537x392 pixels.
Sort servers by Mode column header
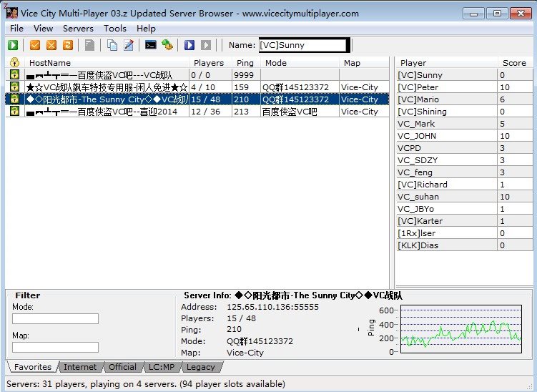point(300,63)
